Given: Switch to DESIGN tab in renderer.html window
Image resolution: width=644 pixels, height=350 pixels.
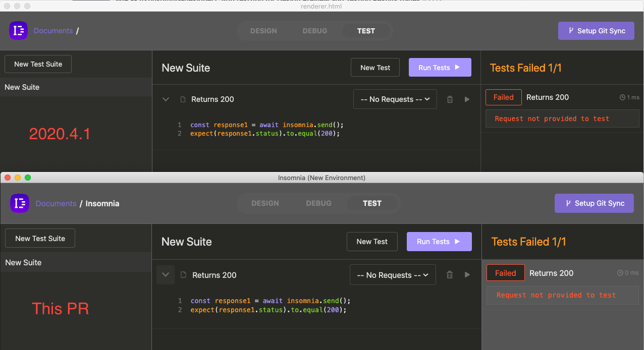Looking at the screenshot, I should tap(263, 31).
